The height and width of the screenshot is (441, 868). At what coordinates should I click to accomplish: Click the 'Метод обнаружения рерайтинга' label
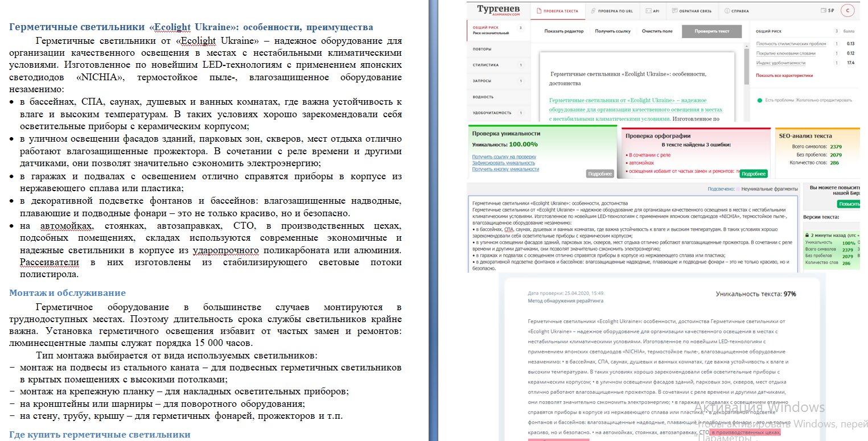coord(566,300)
